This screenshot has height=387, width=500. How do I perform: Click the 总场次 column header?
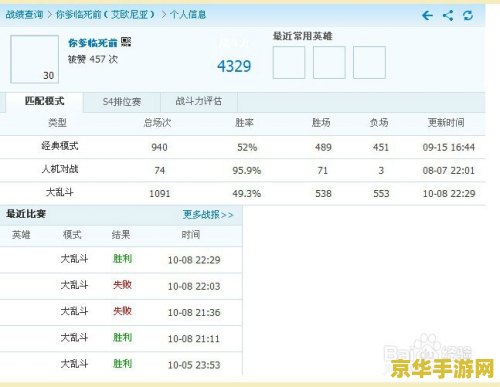(157, 123)
